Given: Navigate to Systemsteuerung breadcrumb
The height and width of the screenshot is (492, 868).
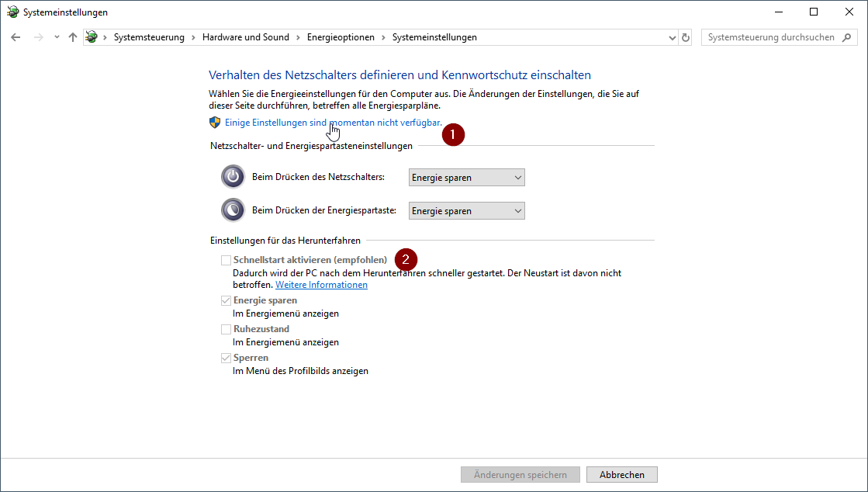Looking at the screenshot, I should (x=149, y=37).
